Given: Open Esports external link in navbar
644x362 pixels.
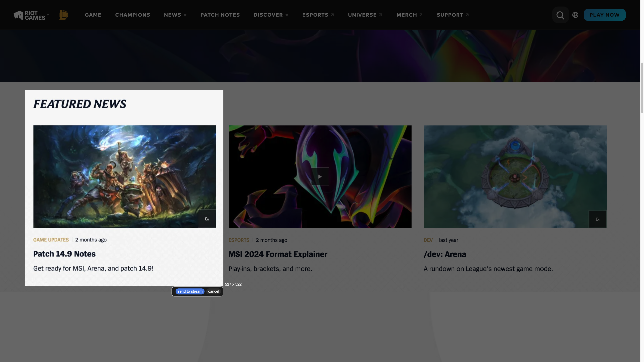Looking at the screenshot, I should click(318, 15).
